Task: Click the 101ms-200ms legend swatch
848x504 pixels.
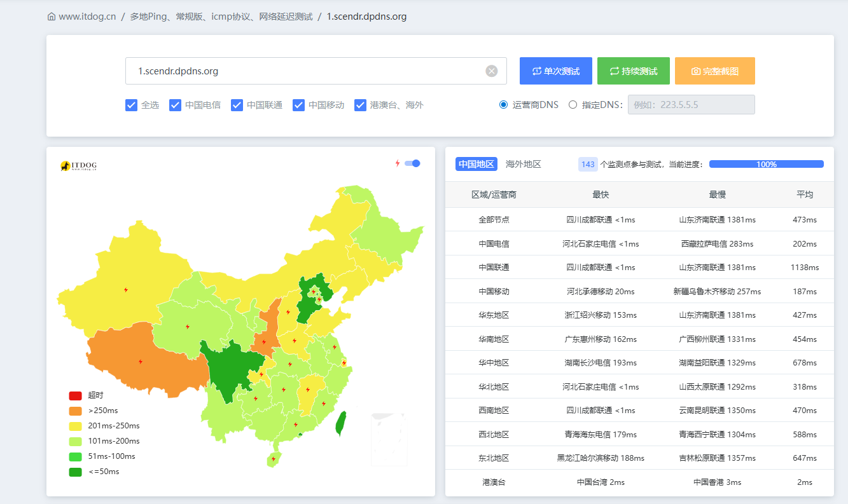Action: 76,441
